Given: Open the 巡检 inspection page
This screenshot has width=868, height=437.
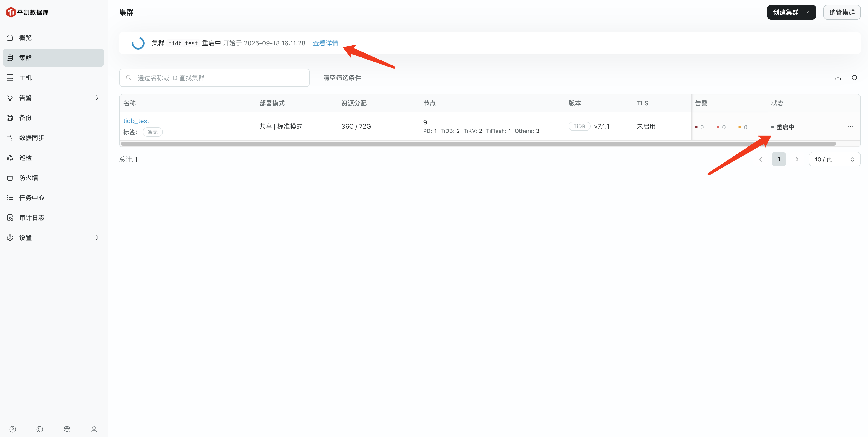Looking at the screenshot, I should coord(25,157).
